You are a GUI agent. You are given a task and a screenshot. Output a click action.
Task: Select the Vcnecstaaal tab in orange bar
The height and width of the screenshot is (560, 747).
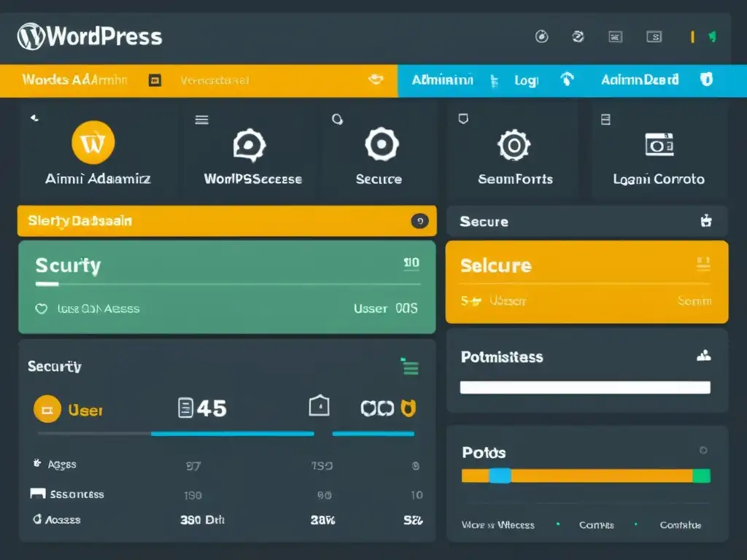tap(215, 80)
